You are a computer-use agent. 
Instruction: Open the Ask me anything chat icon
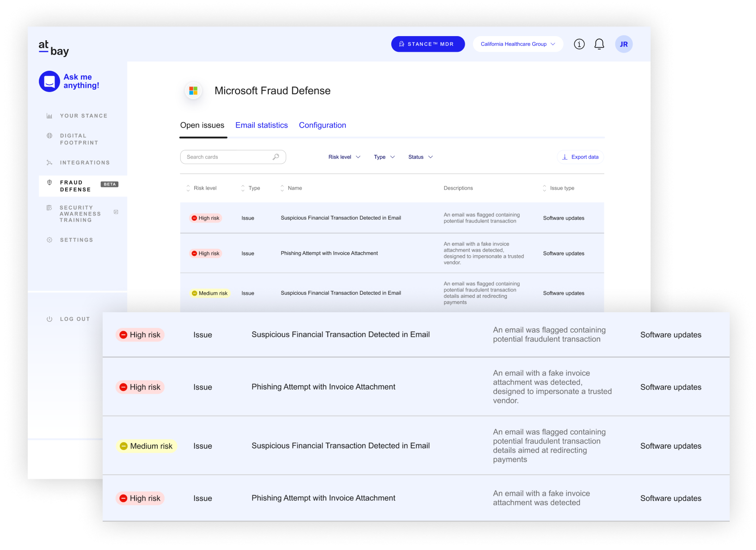(49, 81)
